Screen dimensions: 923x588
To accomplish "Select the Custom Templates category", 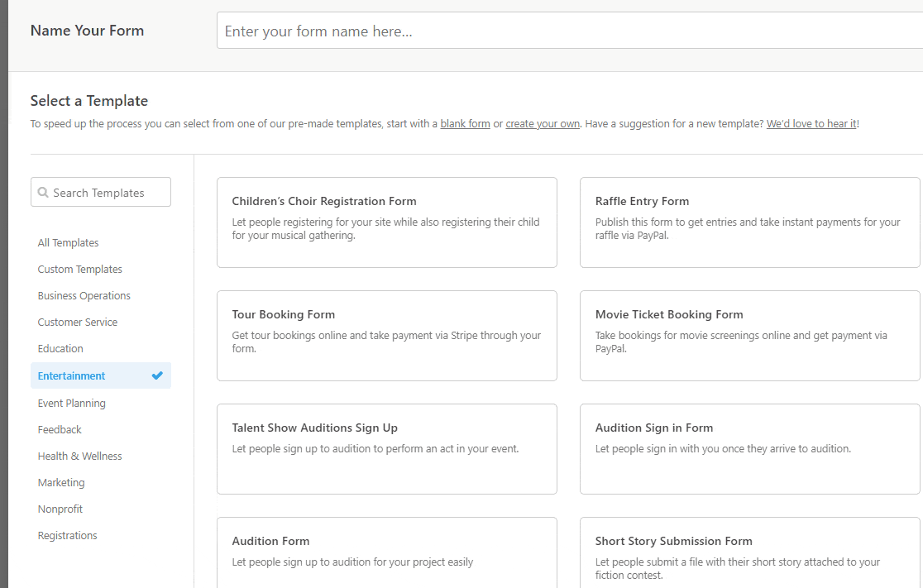I will tap(80, 269).
